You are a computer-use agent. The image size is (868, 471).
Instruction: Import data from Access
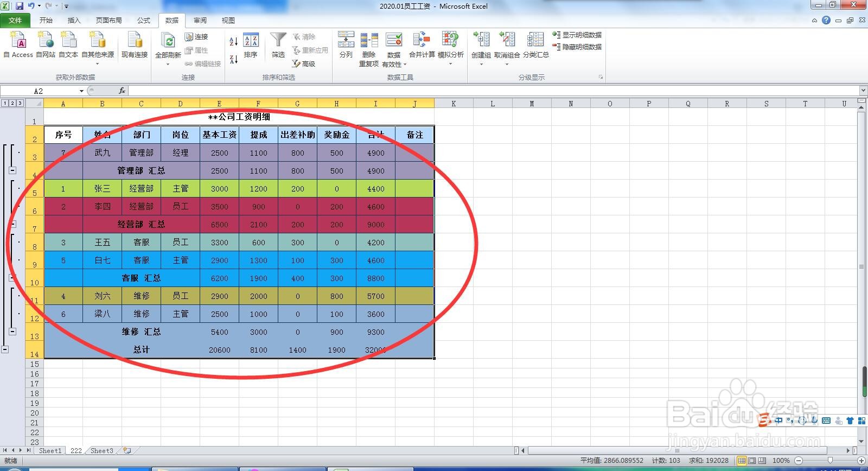point(18,44)
